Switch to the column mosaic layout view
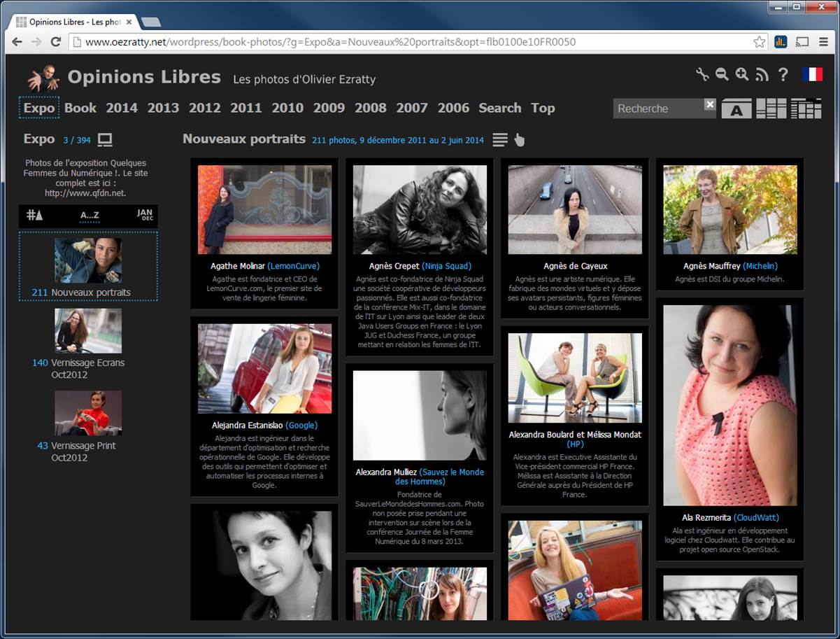 (771, 108)
